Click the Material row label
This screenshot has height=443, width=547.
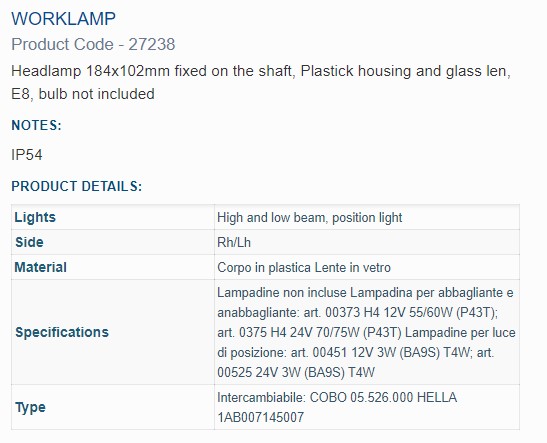click(x=40, y=268)
